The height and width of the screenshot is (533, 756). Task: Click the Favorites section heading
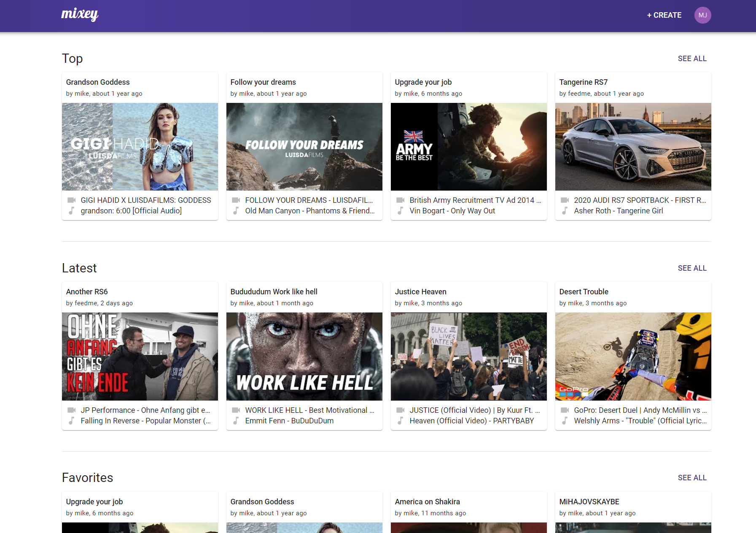(88, 478)
